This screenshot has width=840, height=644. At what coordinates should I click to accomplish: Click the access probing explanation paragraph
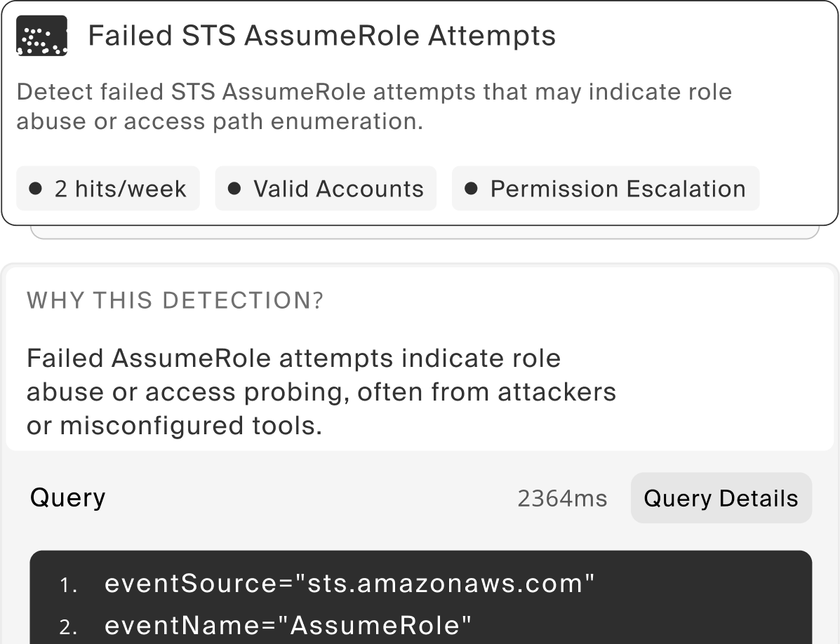[321, 391]
